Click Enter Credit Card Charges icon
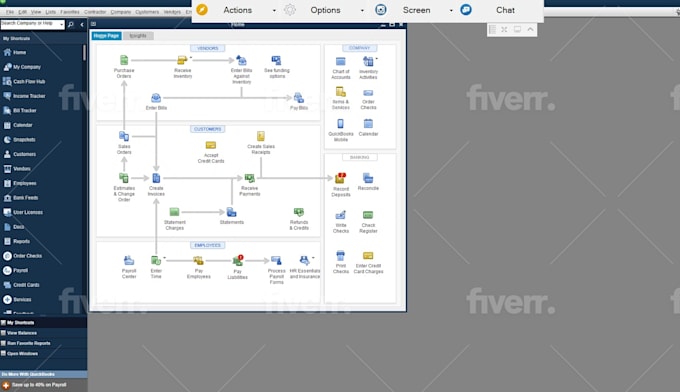Screen dimensions: 680x392 click(x=368, y=256)
